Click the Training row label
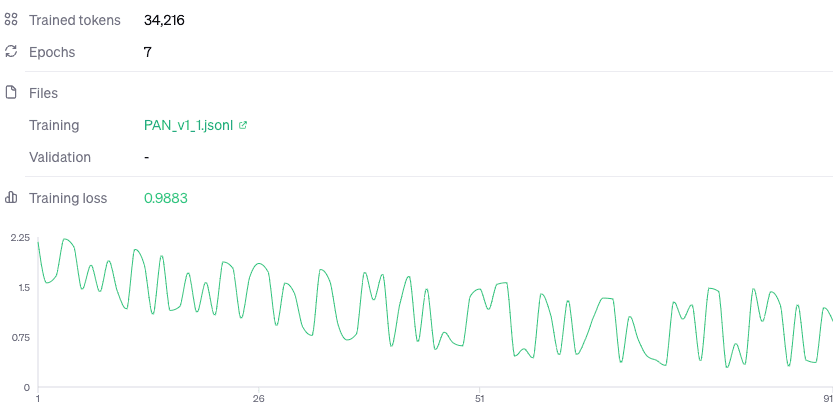The image size is (839, 406). click(54, 125)
